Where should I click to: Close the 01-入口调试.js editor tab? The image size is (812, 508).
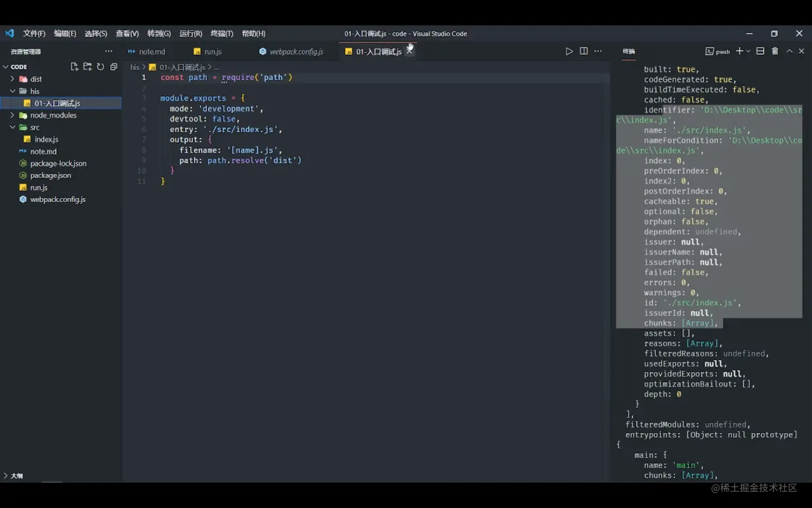(410, 51)
